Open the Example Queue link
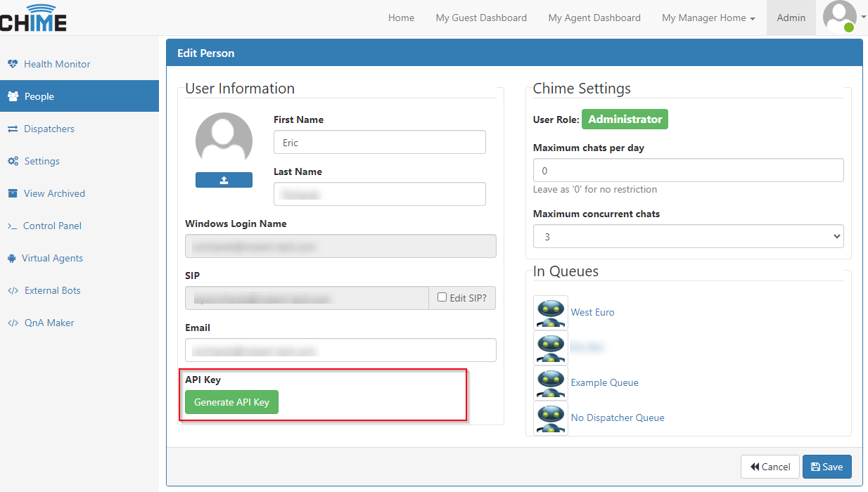This screenshot has height=492, width=868. pyautogui.click(x=605, y=382)
